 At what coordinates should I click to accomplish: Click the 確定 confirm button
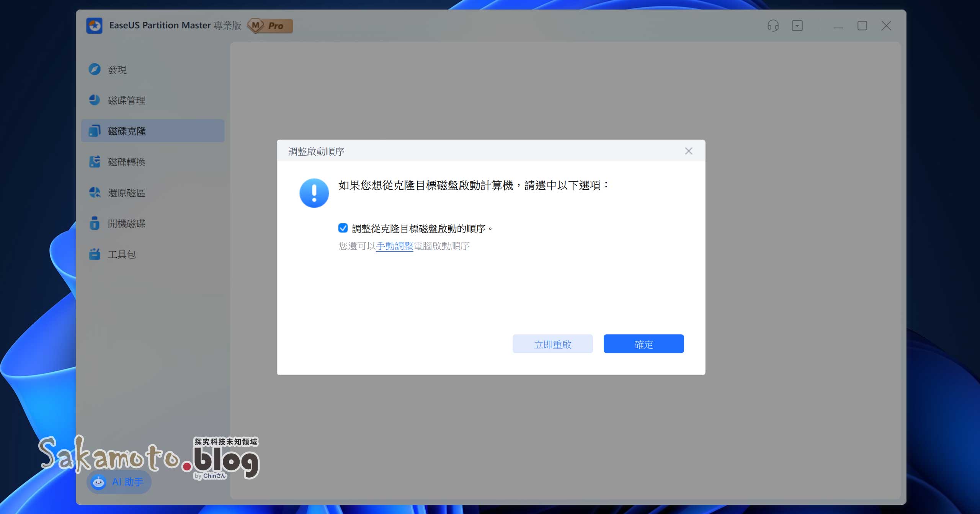click(x=643, y=343)
